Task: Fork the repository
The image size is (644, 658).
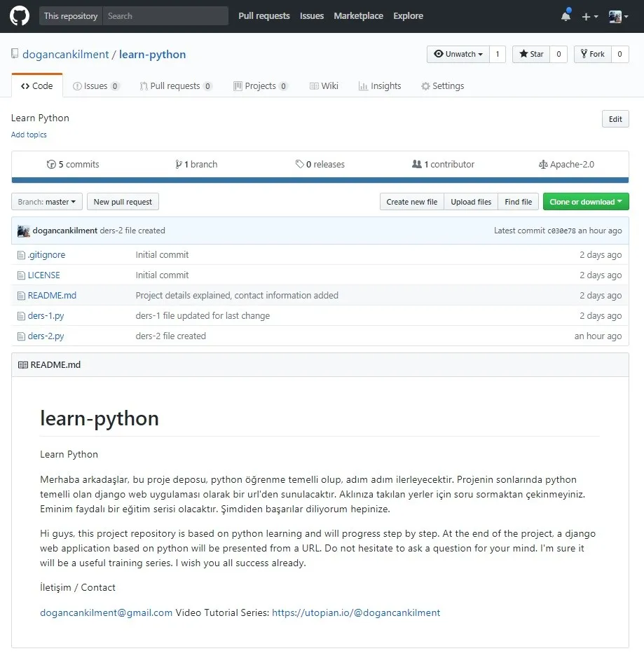Action: 592,54
